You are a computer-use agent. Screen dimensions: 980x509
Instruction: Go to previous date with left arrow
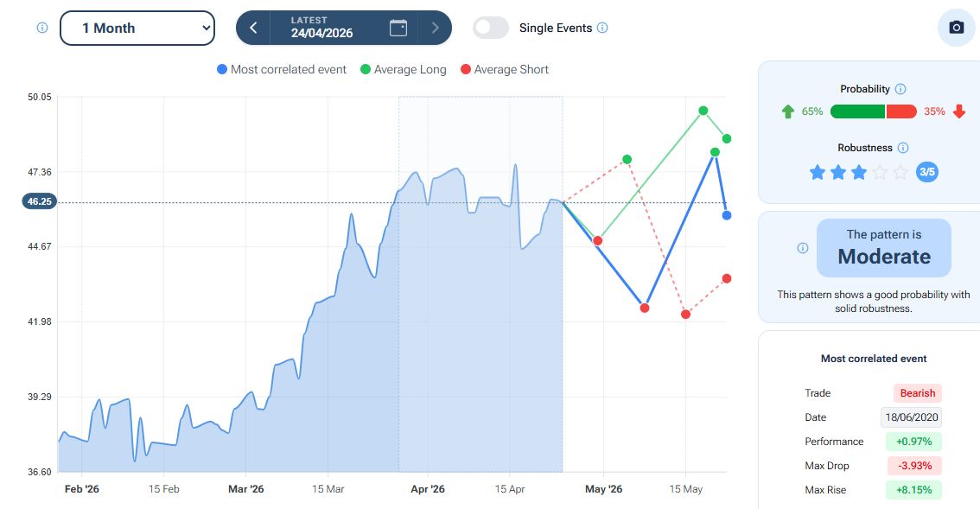253,28
